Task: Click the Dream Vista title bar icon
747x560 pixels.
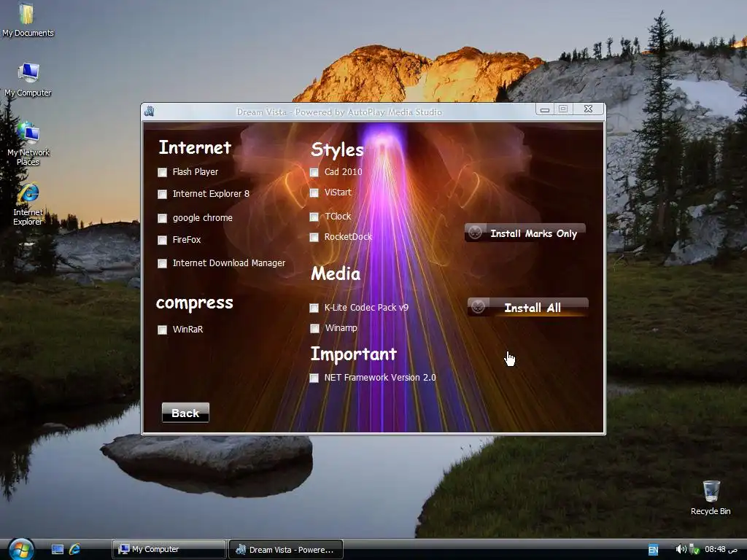Action: tap(149, 112)
